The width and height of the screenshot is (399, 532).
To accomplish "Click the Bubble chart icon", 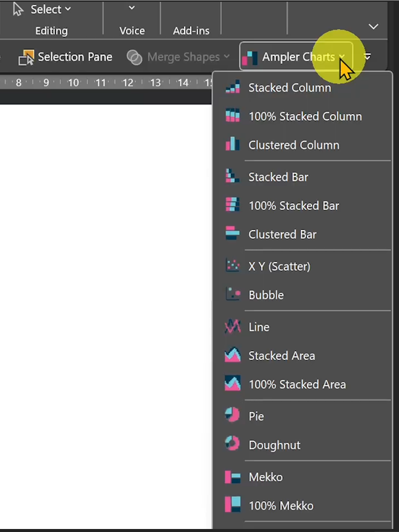I will pyautogui.click(x=233, y=294).
